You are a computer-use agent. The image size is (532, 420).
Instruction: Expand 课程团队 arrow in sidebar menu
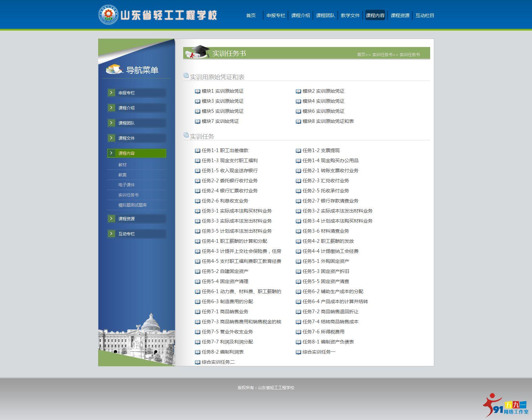pyautogui.click(x=111, y=123)
